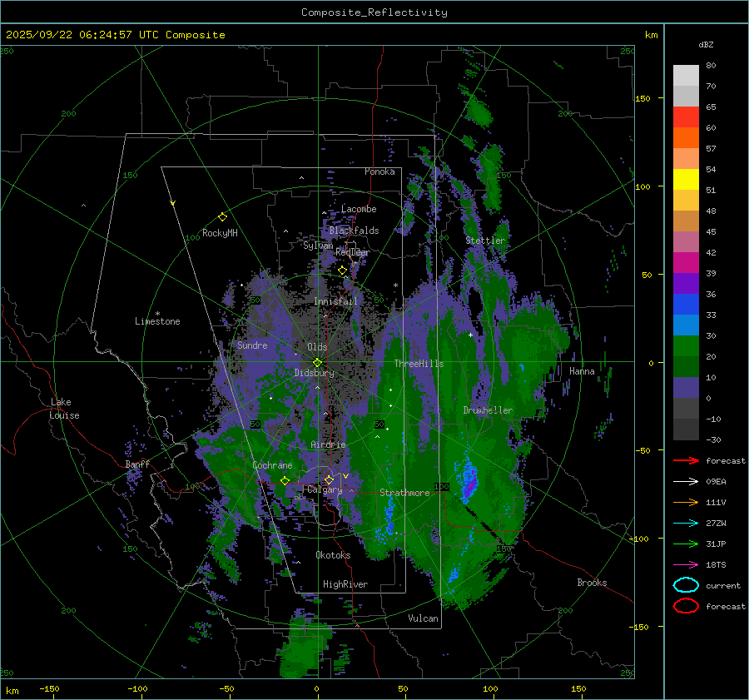Select the Strathmore label on the map
This screenshot has height=700, width=749.
pos(404,493)
